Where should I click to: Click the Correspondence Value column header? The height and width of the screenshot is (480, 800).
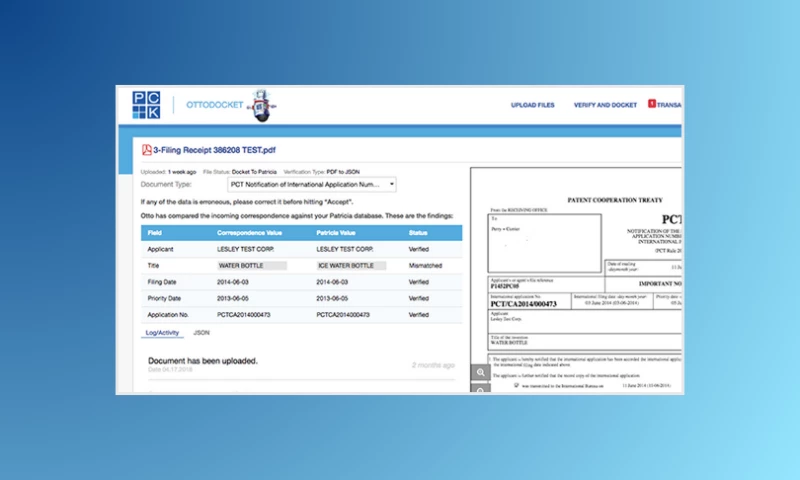pos(249,233)
